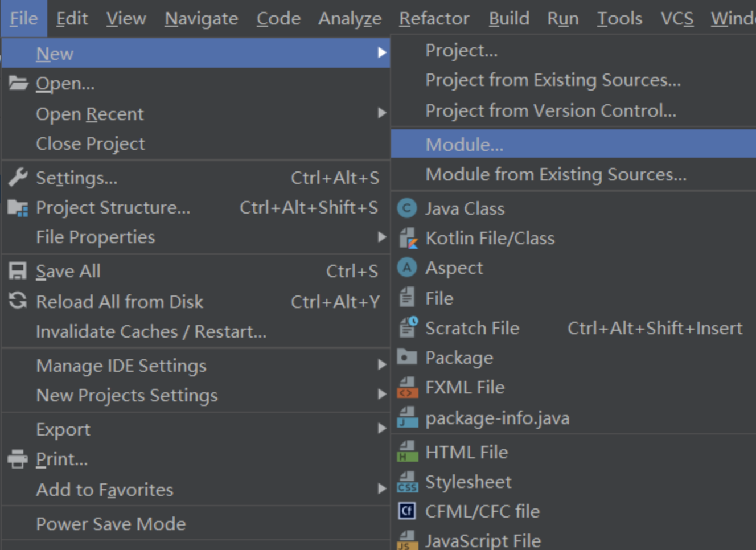The height and width of the screenshot is (550, 756).
Task: Select Module... from the New submenu
Action: coord(465,145)
